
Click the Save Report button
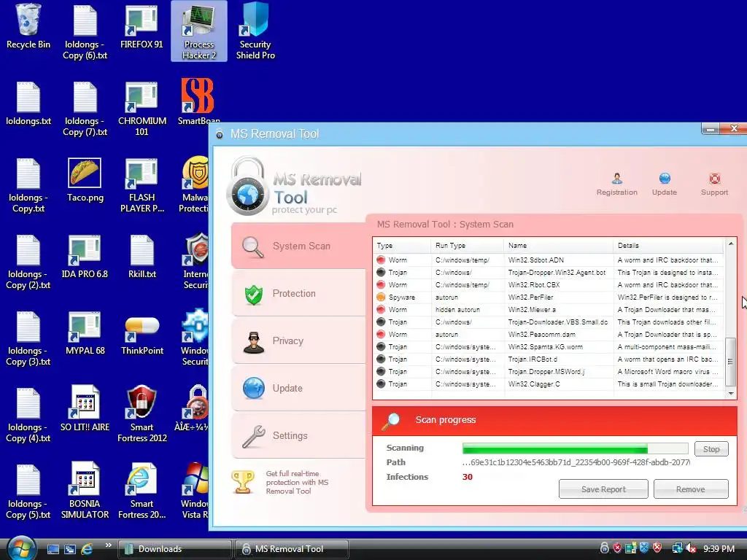[x=603, y=489]
